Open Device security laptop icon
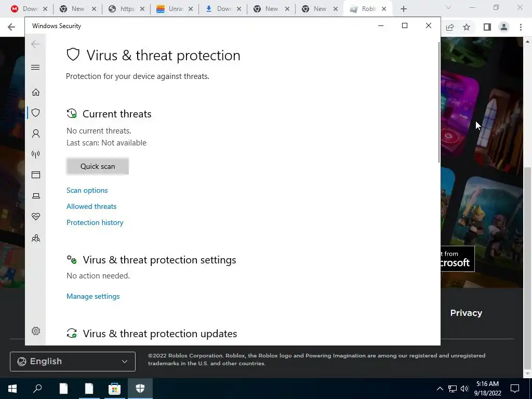Screen dimensions: 532x399 coord(36,196)
